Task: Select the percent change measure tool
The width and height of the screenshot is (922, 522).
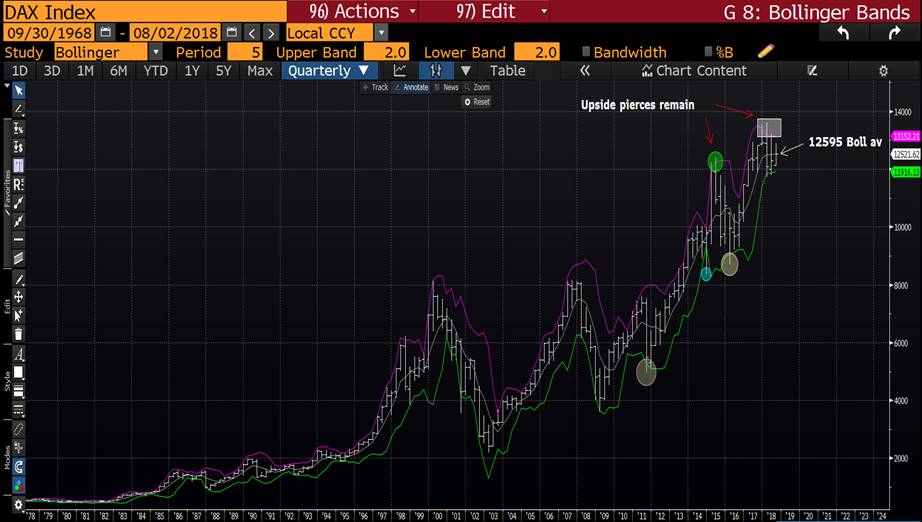Action: (x=19, y=128)
